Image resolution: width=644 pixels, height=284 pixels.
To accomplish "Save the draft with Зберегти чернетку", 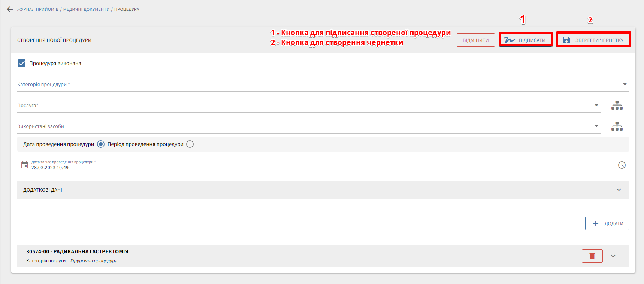I will 593,40.
